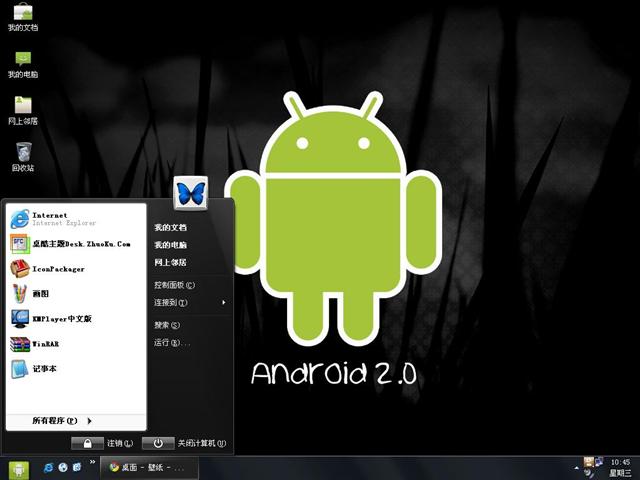This screenshot has height=480, width=640.
Task: Click the 关闭计算机 power button
Action: 158,443
